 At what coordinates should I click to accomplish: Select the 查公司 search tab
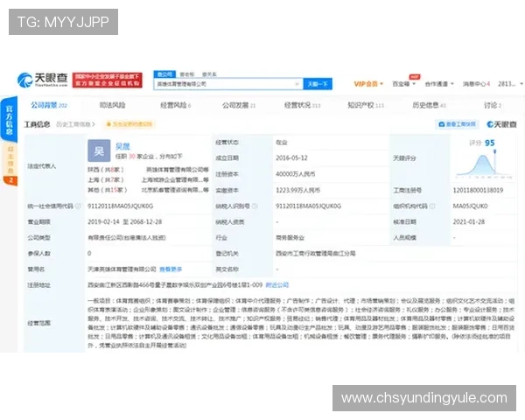[164, 74]
